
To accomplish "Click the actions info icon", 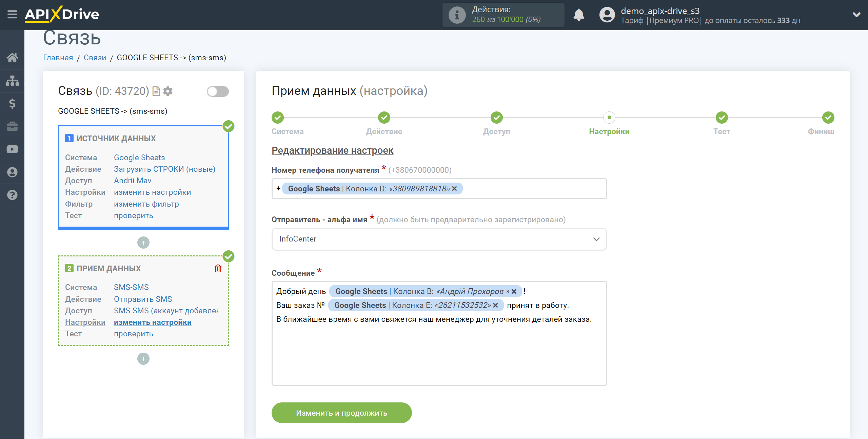I will 457,15.
